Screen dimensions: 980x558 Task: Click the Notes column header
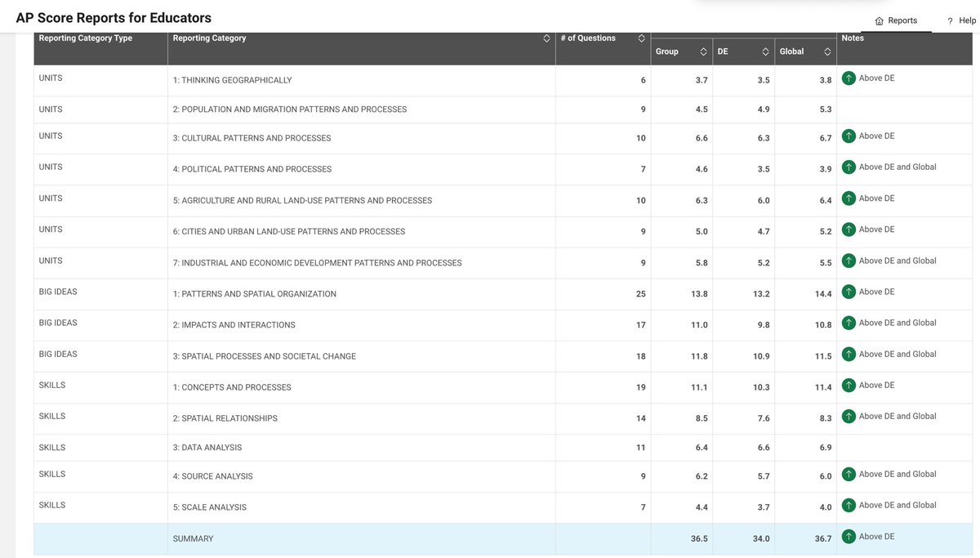click(x=853, y=38)
